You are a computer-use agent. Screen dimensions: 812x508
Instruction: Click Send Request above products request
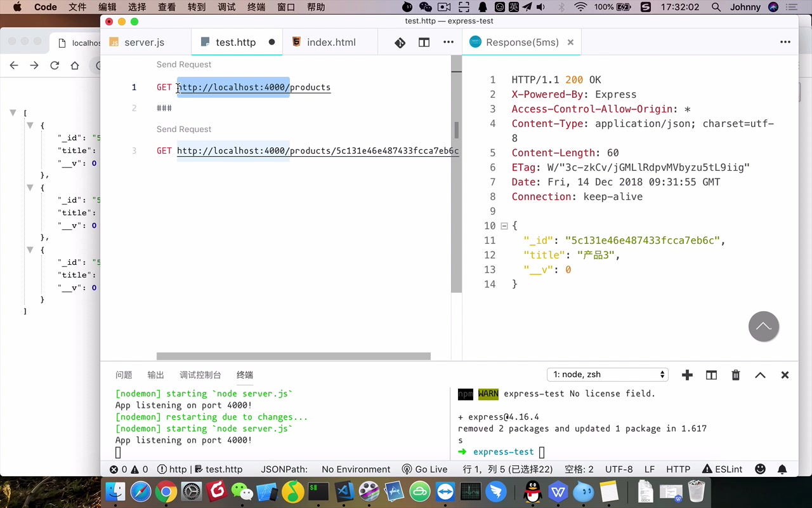tap(184, 64)
